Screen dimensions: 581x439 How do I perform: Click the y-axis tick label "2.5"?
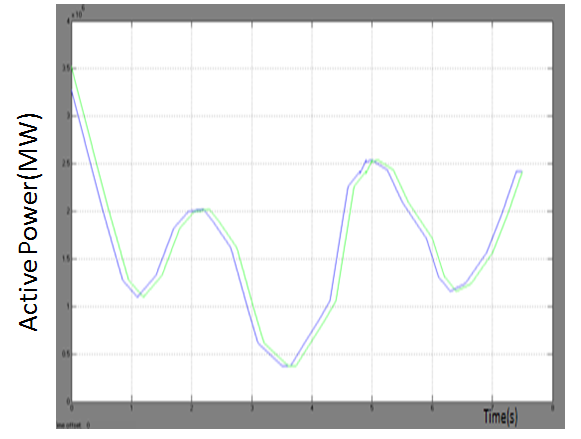pyautogui.click(x=66, y=164)
